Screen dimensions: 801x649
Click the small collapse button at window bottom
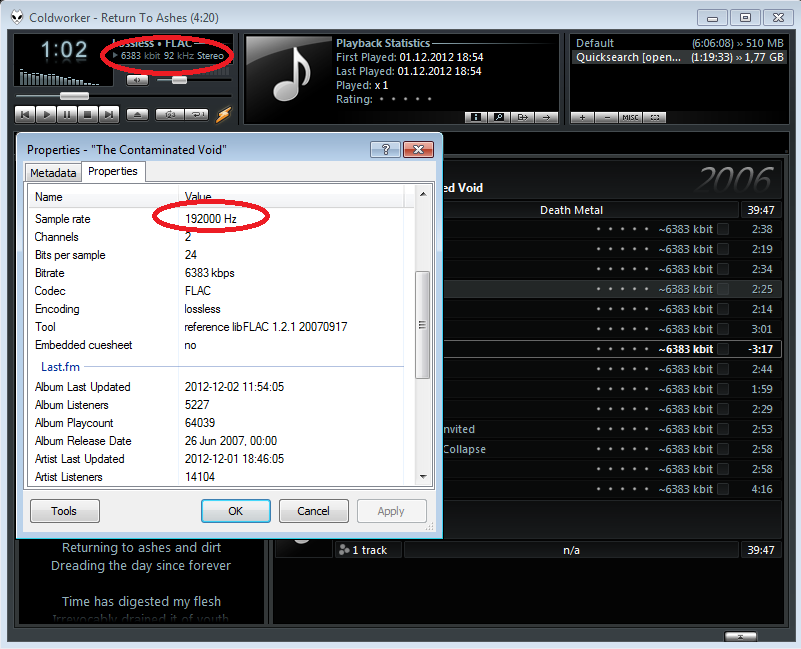pos(740,636)
